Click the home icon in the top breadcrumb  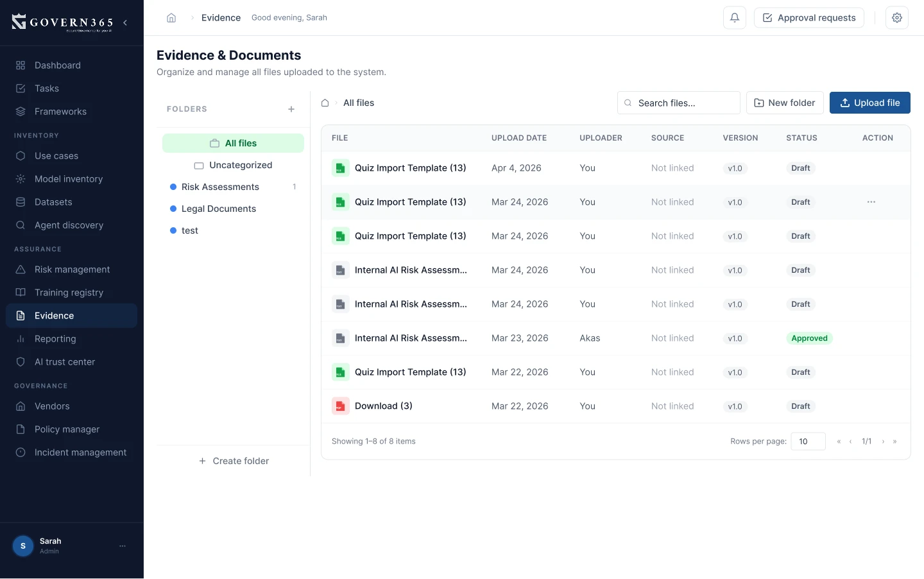click(171, 18)
